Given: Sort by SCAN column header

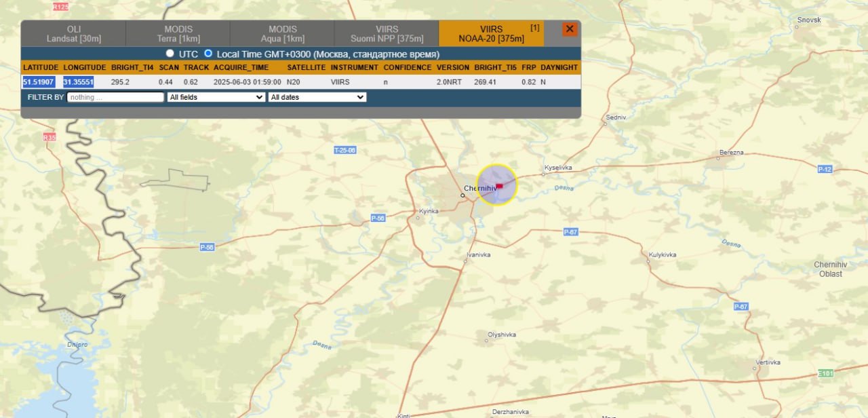Looking at the screenshot, I should (x=169, y=68).
